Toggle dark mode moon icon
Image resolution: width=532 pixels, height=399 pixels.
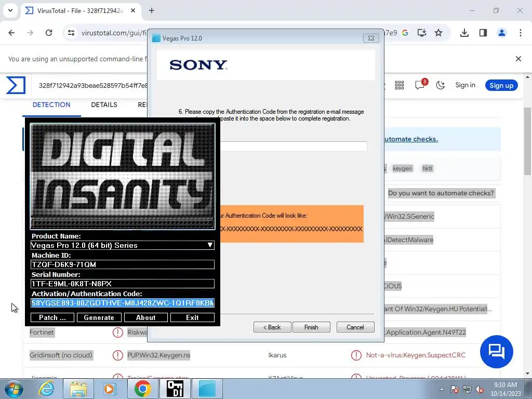pos(441,85)
